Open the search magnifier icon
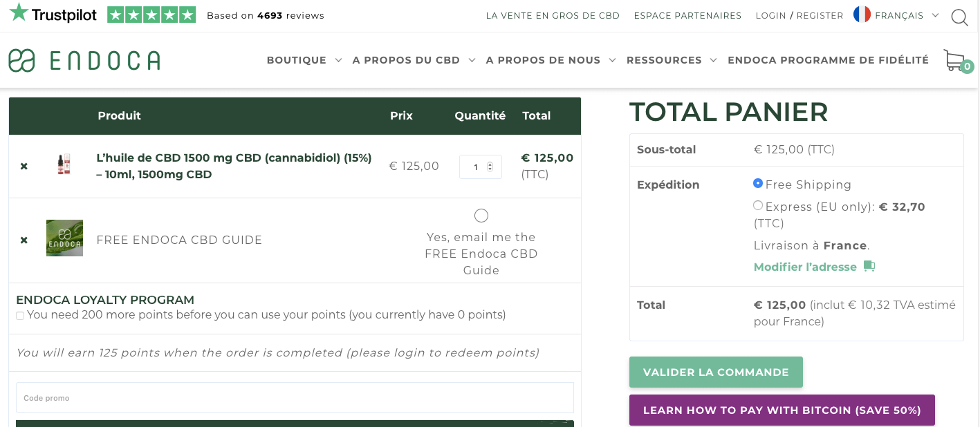980x427 pixels. point(959,17)
